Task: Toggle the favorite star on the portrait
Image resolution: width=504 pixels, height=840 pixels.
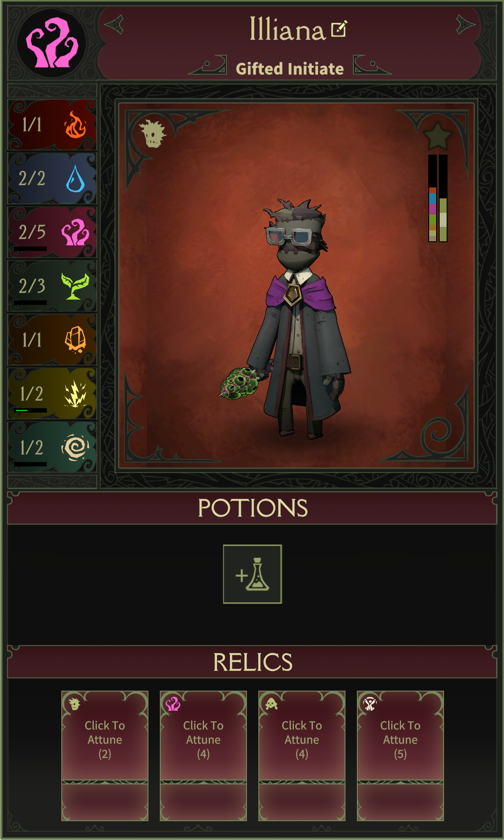Action: coord(438,136)
